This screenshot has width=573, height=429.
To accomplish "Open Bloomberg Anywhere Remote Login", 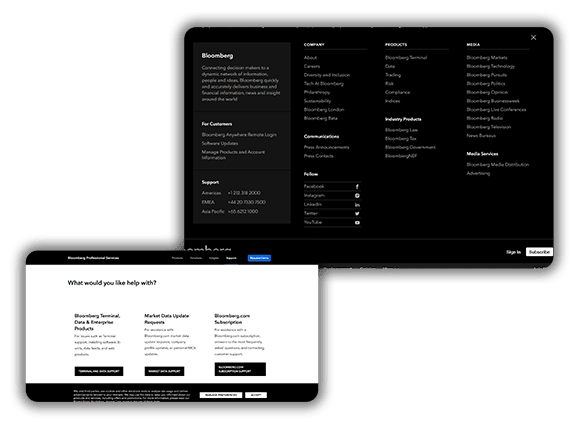I will pyautogui.click(x=239, y=135).
